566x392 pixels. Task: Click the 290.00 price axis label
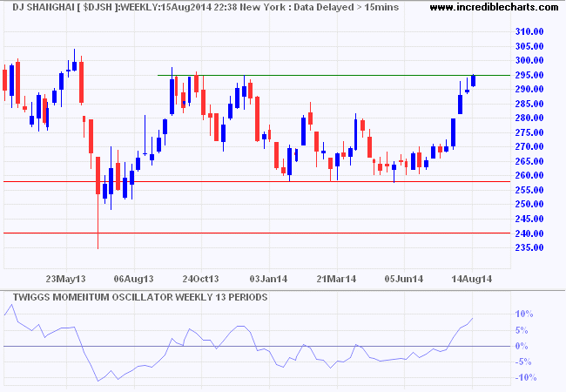tap(529, 89)
